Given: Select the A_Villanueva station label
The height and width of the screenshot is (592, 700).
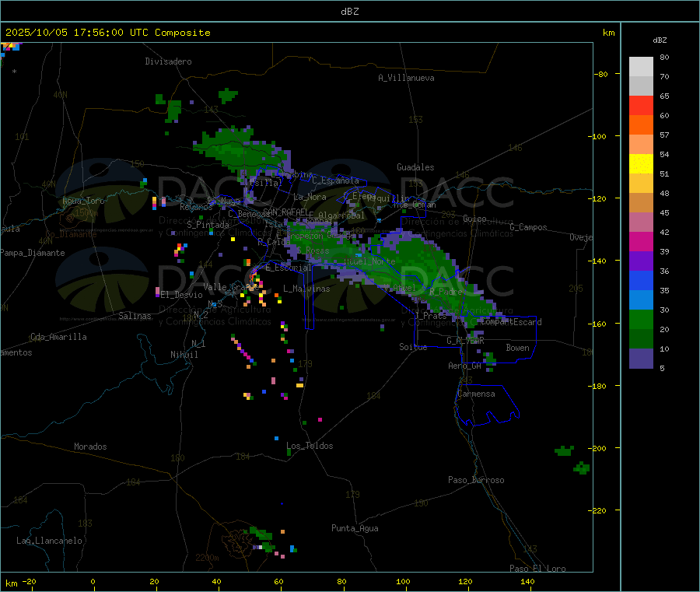Looking at the screenshot, I should coord(406,78).
